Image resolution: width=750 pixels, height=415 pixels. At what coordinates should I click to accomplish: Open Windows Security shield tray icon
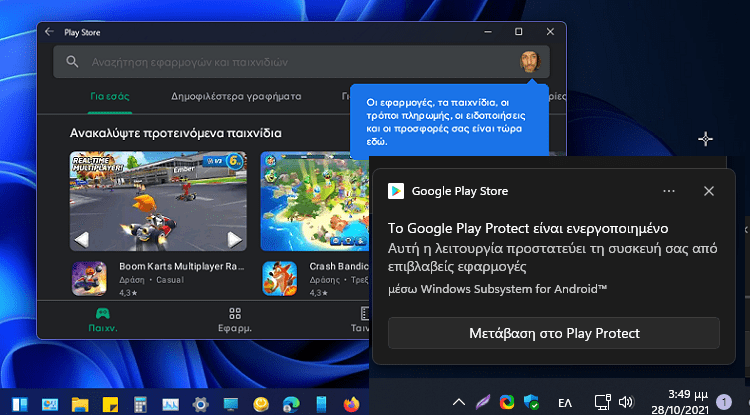[x=531, y=402]
